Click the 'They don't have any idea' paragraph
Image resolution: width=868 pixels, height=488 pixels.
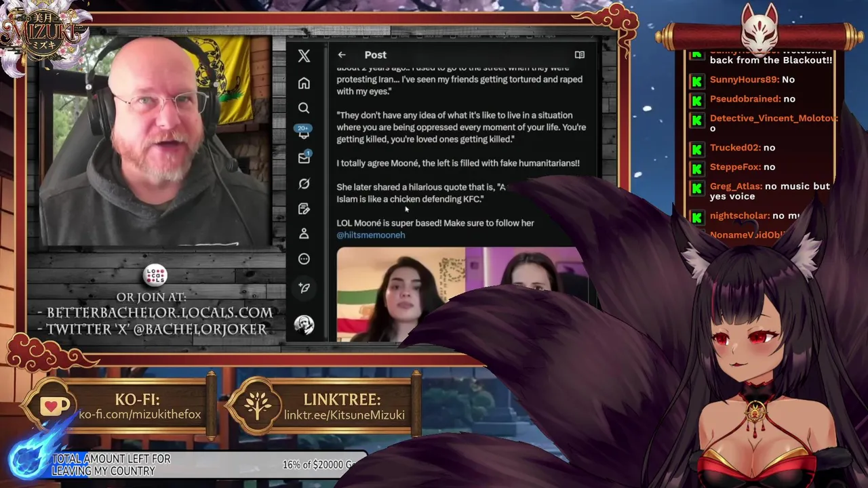click(x=461, y=127)
